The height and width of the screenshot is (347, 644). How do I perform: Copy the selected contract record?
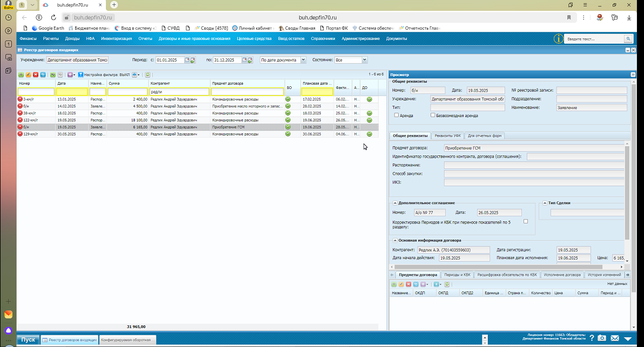(43, 74)
